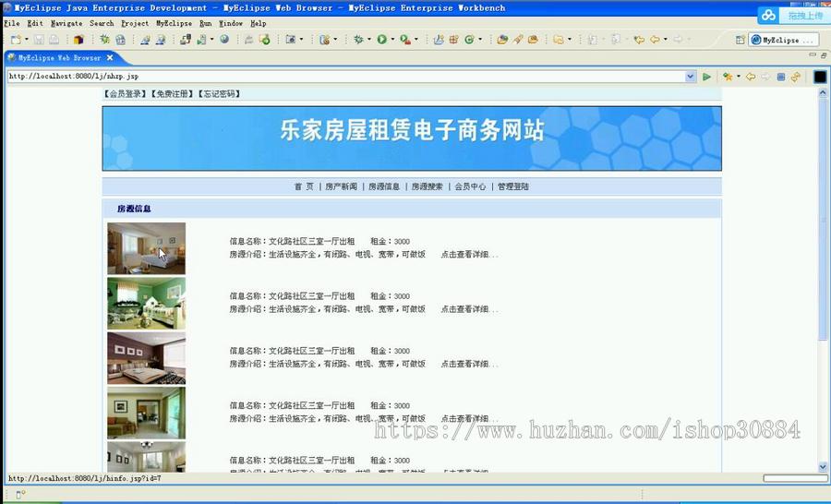Open the Navigate menu
The image size is (831, 504).
point(66,23)
